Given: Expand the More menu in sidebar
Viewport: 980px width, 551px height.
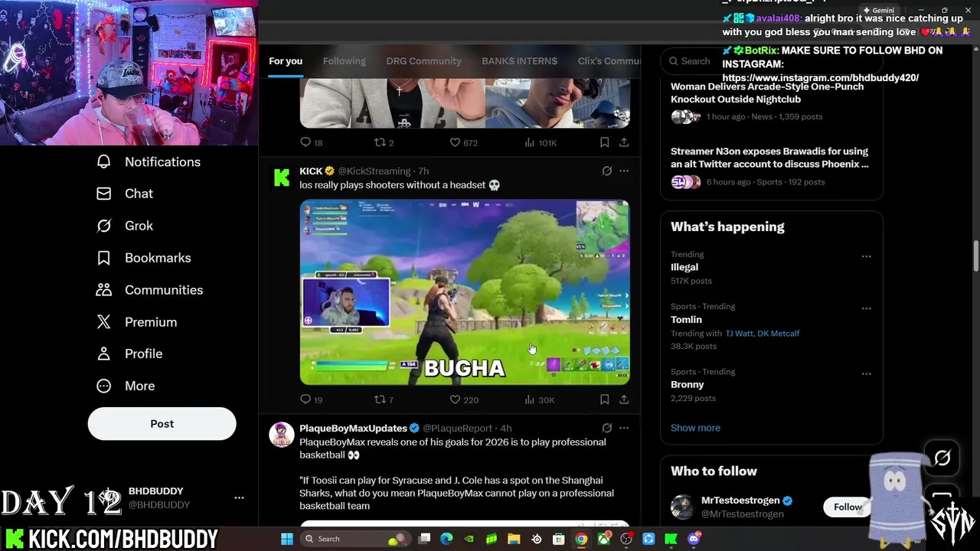Looking at the screenshot, I should [x=125, y=386].
